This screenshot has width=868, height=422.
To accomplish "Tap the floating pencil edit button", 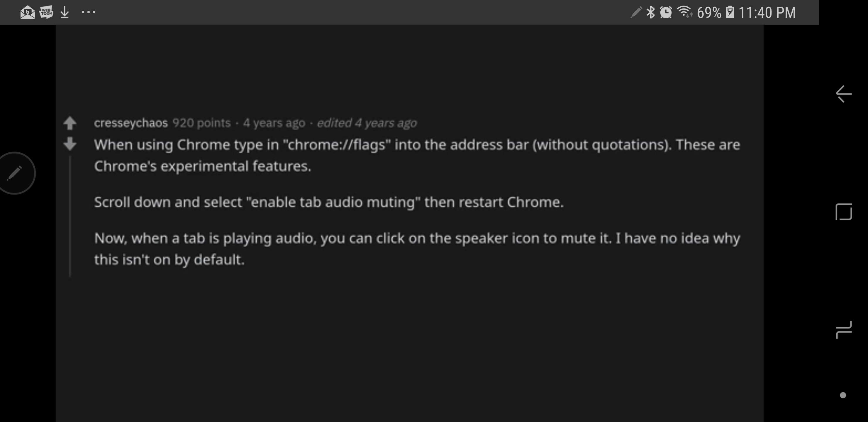I will (x=14, y=173).
